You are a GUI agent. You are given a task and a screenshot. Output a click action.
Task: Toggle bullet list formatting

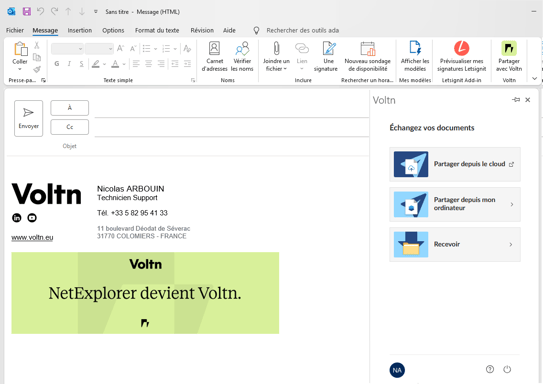(x=146, y=48)
